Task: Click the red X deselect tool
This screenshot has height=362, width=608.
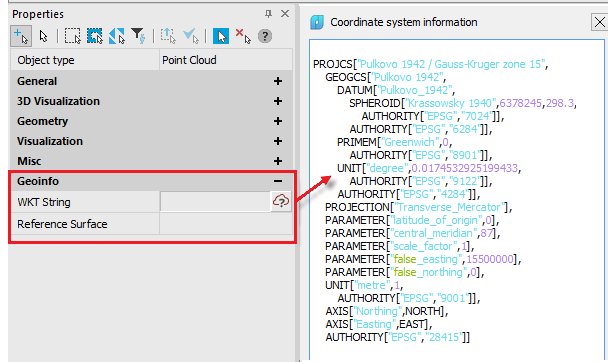Action: [243, 36]
